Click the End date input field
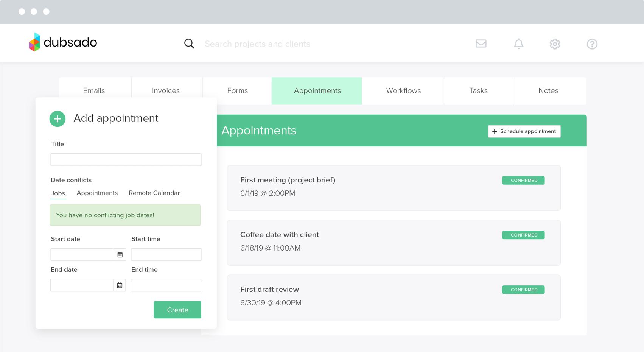This screenshot has height=352, width=644. point(82,285)
